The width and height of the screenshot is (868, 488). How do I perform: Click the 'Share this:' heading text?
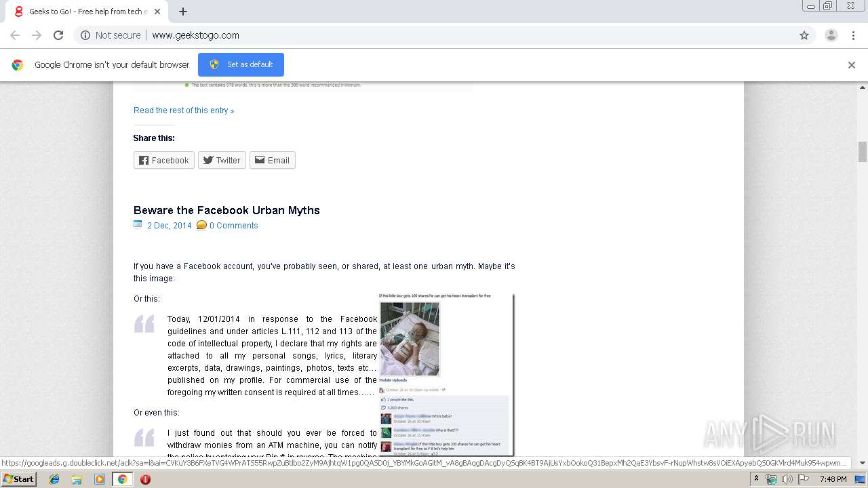click(x=154, y=138)
